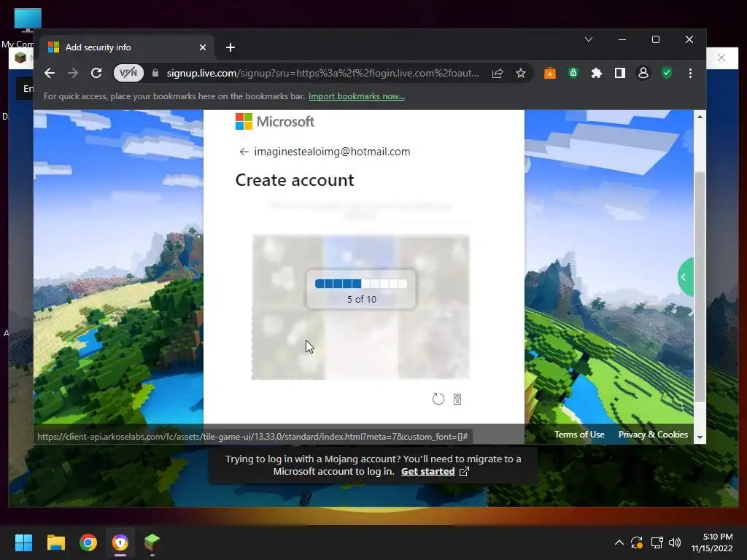Screen dimensions: 747x560
Task: Click the 5 of 10 label
Action: click(362, 299)
